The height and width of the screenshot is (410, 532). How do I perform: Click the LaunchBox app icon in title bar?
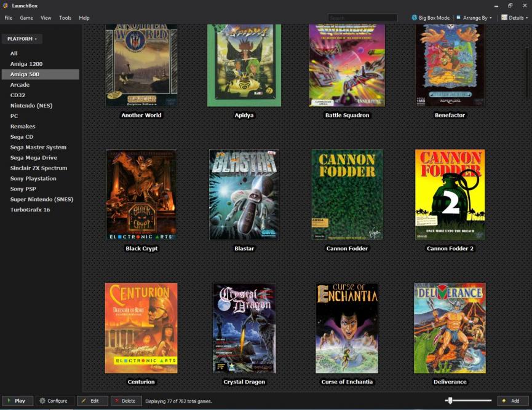[6, 6]
